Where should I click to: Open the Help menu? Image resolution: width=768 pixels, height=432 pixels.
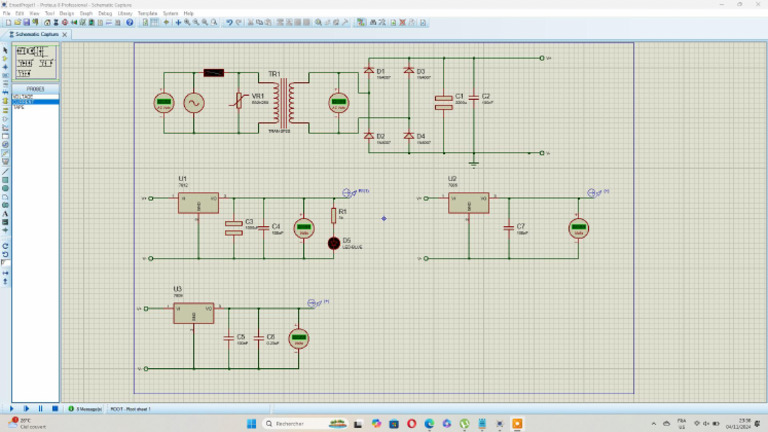pos(189,13)
